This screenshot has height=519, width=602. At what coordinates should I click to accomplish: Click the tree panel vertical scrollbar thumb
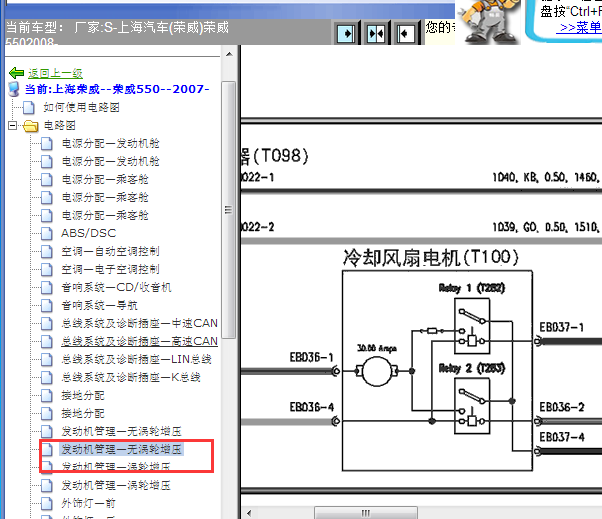[228, 210]
